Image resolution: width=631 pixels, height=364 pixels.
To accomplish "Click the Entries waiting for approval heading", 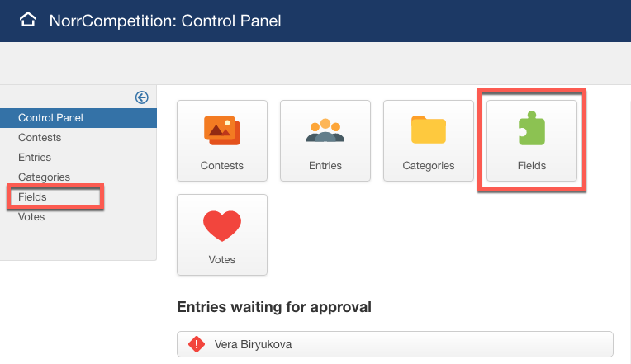I will [x=273, y=307].
